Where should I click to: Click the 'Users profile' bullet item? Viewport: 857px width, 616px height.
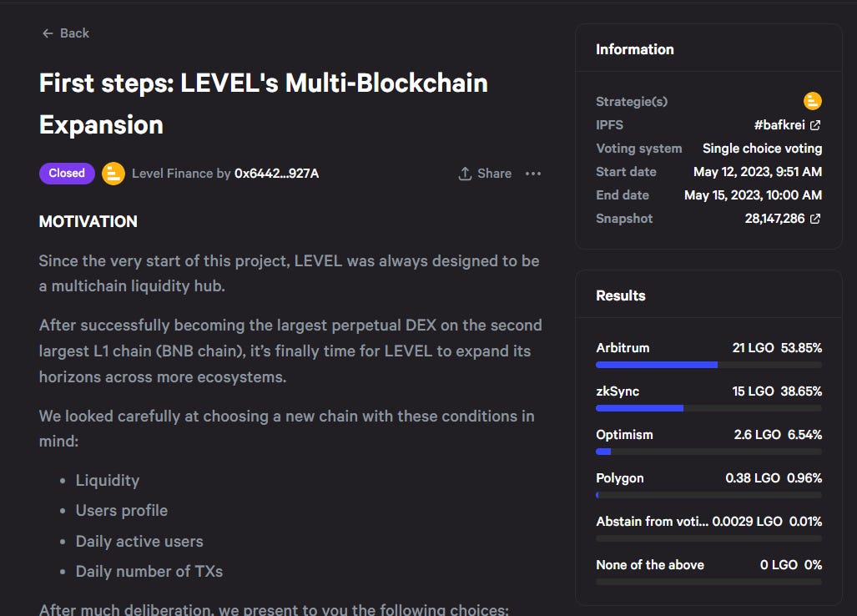click(x=121, y=511)
